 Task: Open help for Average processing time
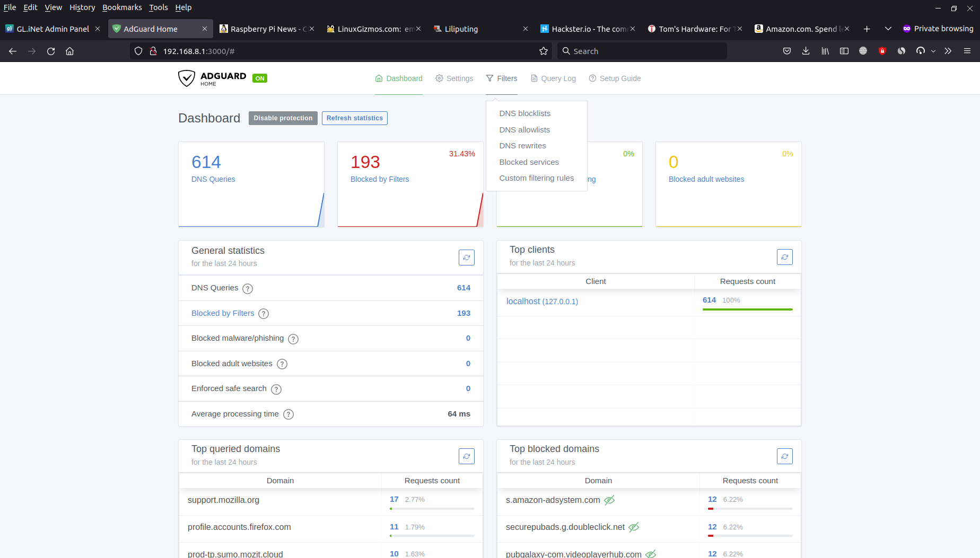[288, 414]
